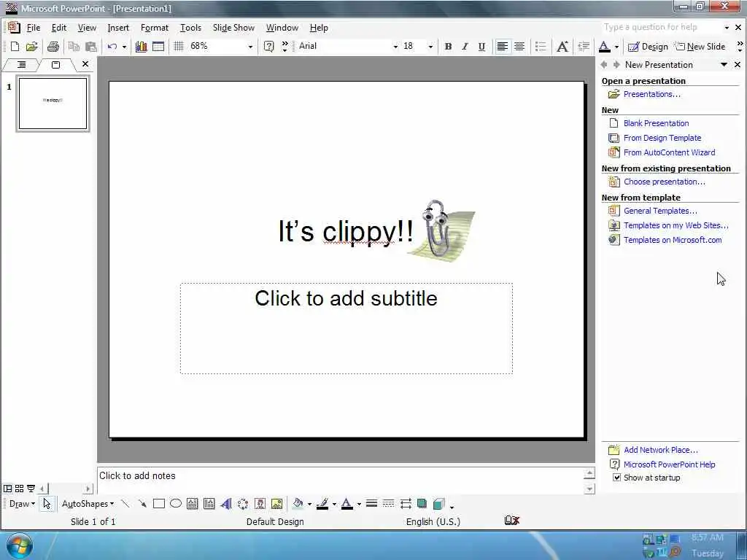Viewport: 747px width, 560px height.
Task: Open the AutoShapes dropdown
Action: pos(88,503)
